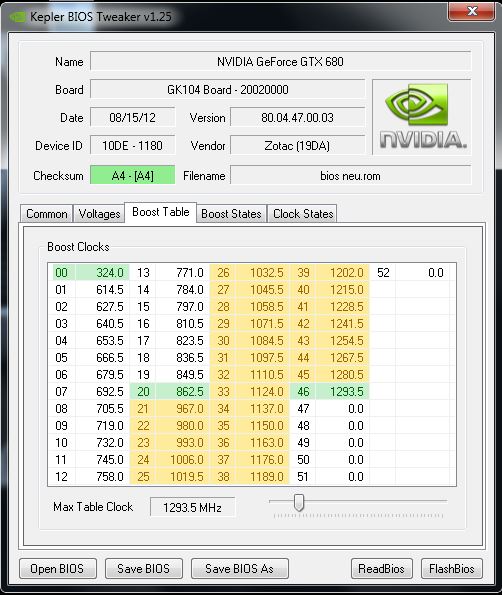Click the Version field 80.04.47.00.03
502x595 pixels.
click(297, 118)
